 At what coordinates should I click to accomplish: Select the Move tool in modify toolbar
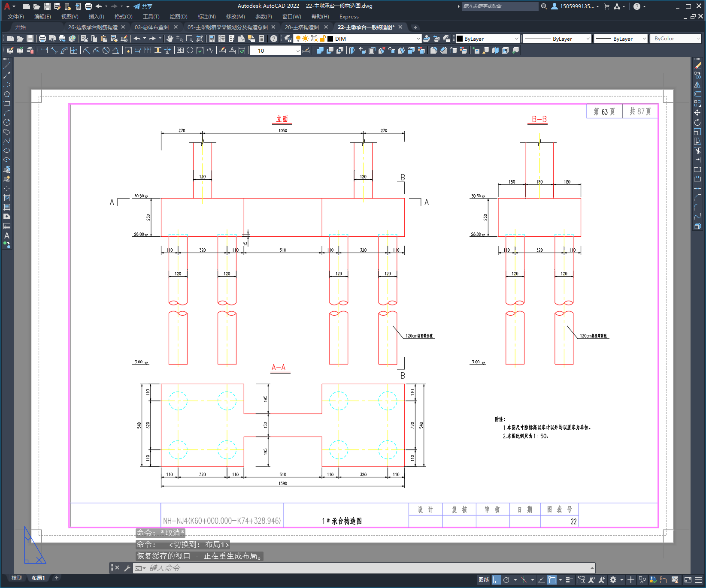click(x=697, y=113)
